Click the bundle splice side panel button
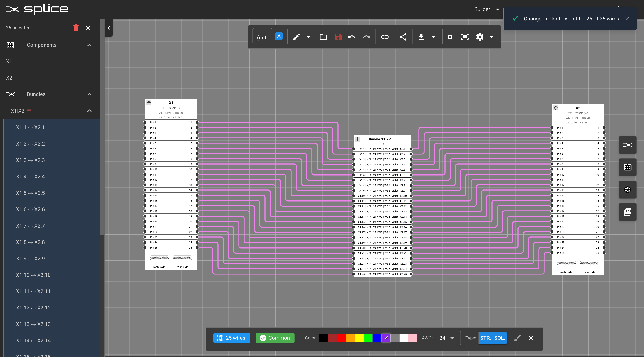The image size is (644, 357). (627, 145)
